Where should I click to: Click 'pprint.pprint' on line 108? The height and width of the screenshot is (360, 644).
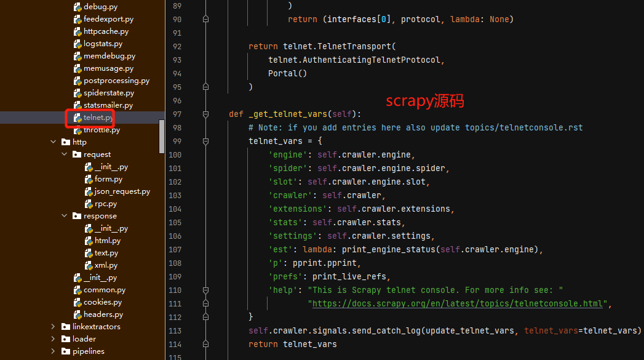tap(325, 263)
